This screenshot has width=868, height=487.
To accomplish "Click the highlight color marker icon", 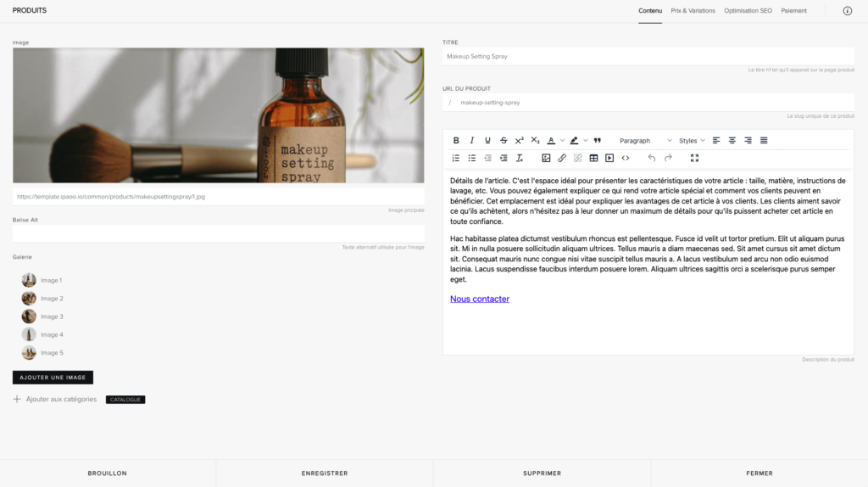I will click(x=574, y=141).
